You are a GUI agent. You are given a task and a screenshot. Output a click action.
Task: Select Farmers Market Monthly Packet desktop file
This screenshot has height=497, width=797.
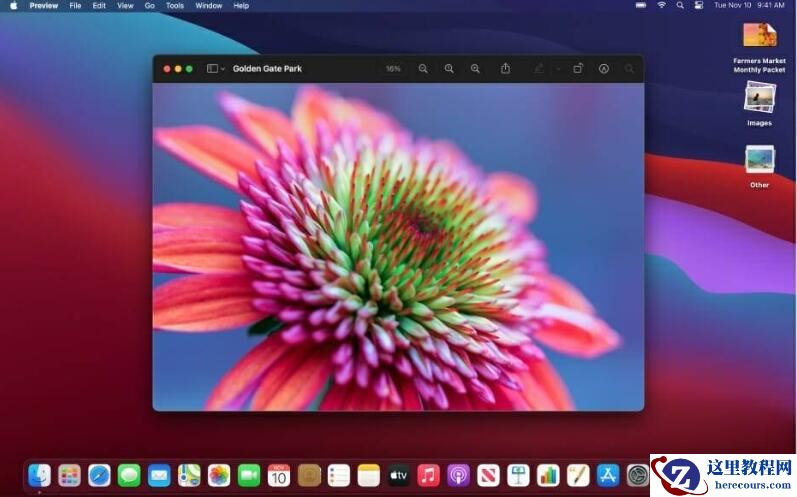[759, 48]
